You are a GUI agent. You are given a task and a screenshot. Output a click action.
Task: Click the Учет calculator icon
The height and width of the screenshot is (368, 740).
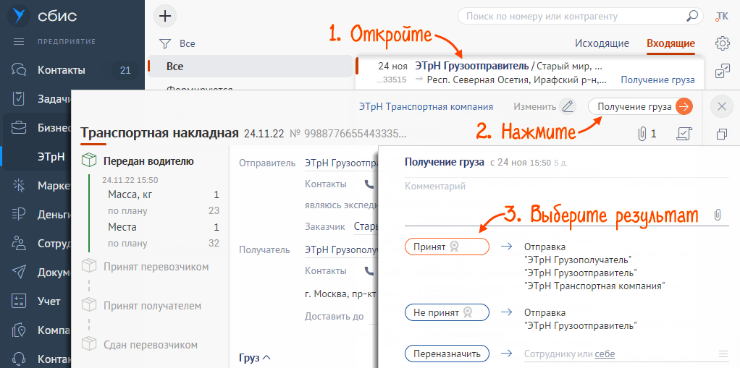19,301
